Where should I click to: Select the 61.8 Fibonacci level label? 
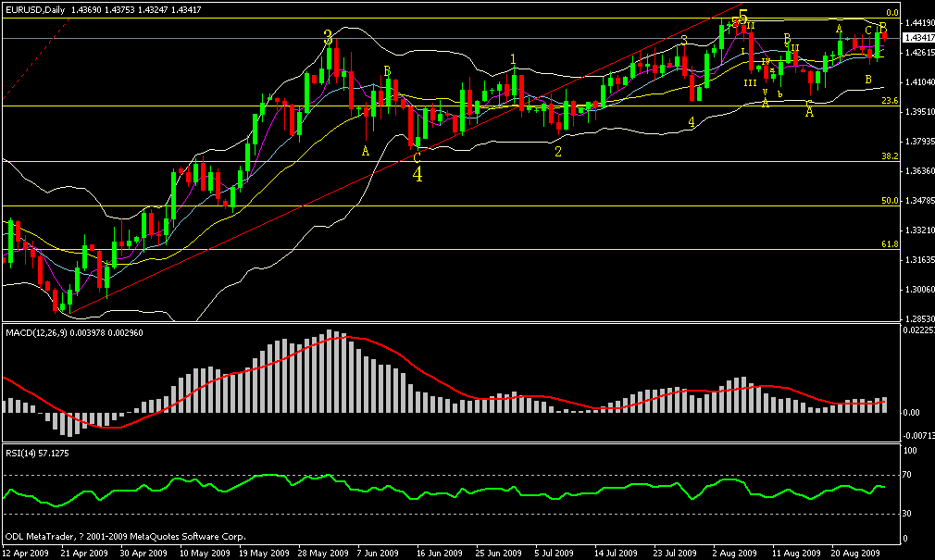tap(891, 244)
